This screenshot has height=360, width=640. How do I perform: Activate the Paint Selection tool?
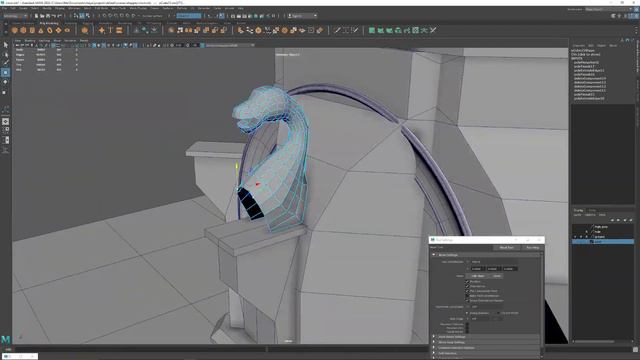(x=5, y=63)
